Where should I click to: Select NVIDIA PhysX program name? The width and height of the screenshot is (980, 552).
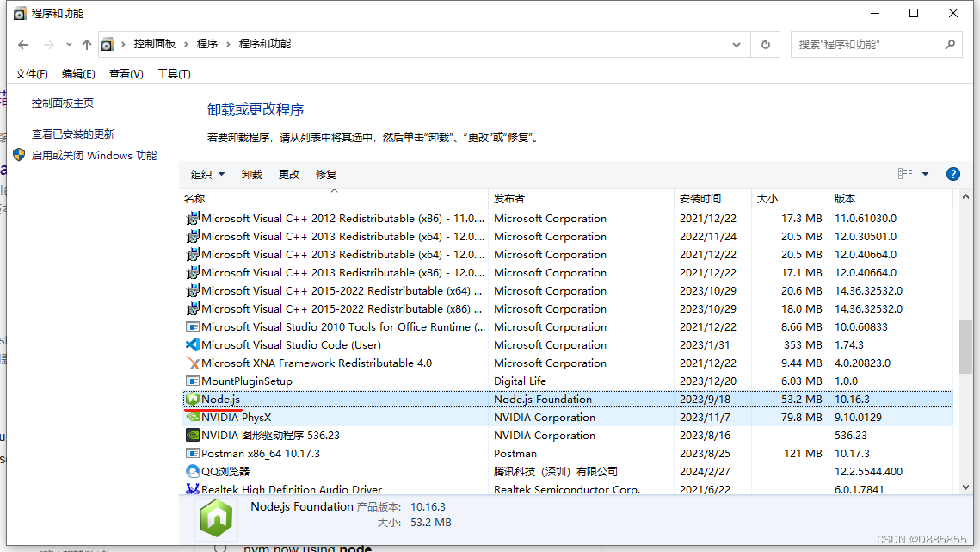tap(236, 418)
